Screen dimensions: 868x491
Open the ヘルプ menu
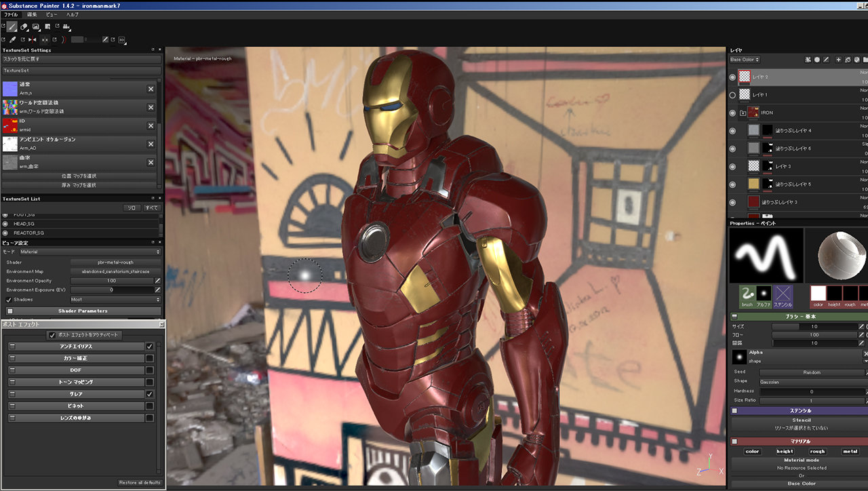point(72,14)
